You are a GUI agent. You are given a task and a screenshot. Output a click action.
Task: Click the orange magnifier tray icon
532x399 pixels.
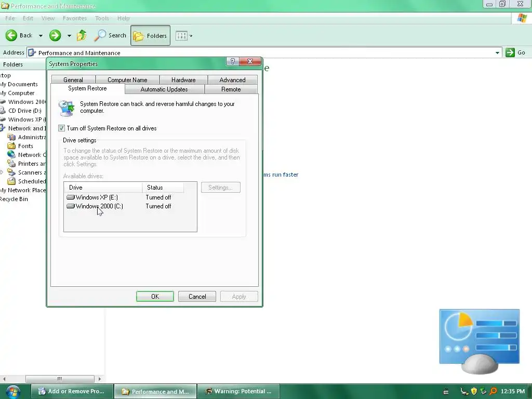click(x=493, y=392)
